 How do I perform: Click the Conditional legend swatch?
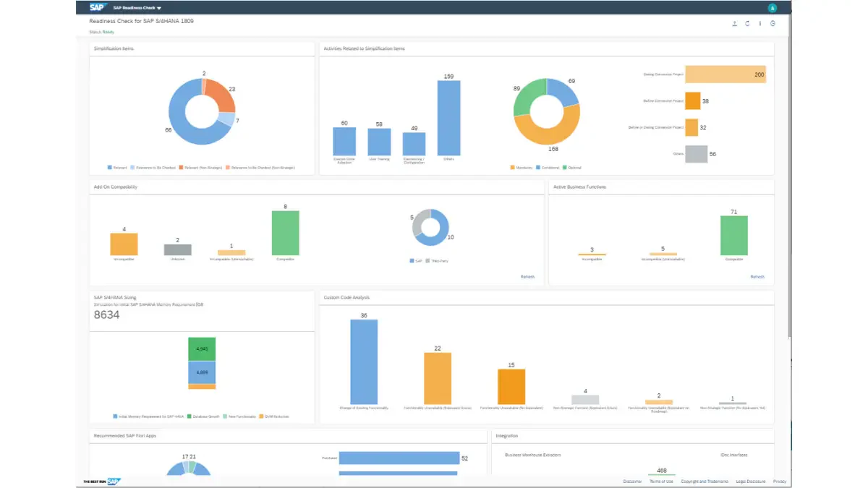coord(537,168)
